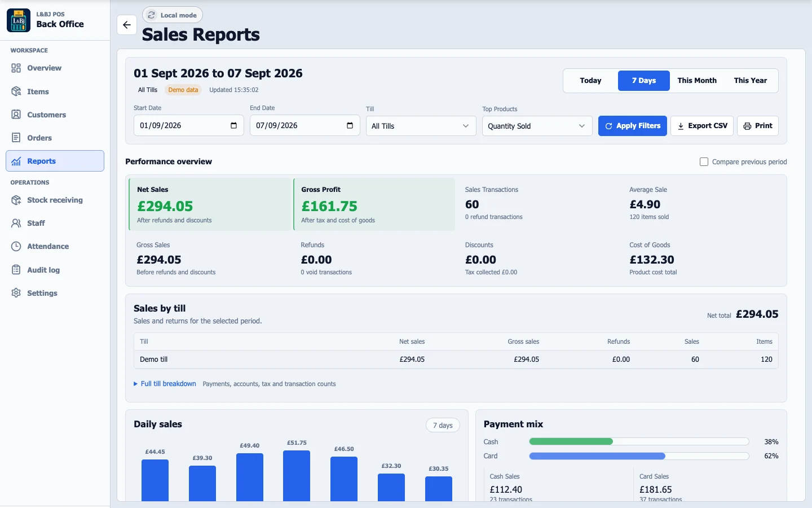This screenshot has width=812, height=508.
Task: Open Orders in the sidebar menu
Action: (x=55, y=138)
